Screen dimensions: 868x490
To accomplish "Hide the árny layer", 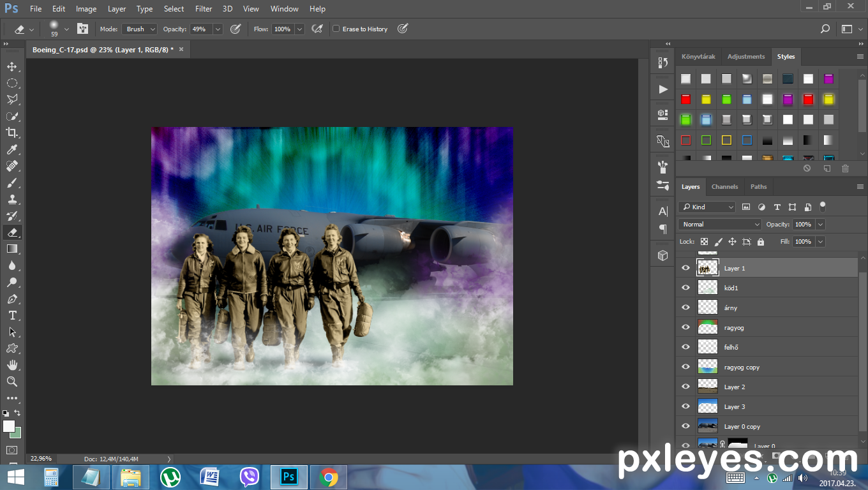I will point(686,308).
